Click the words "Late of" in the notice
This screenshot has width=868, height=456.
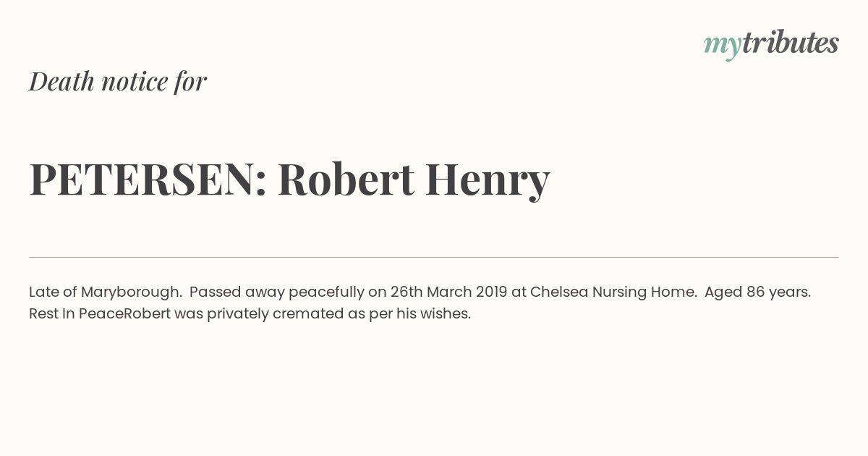pyautogui.click(x=52, y=292)
